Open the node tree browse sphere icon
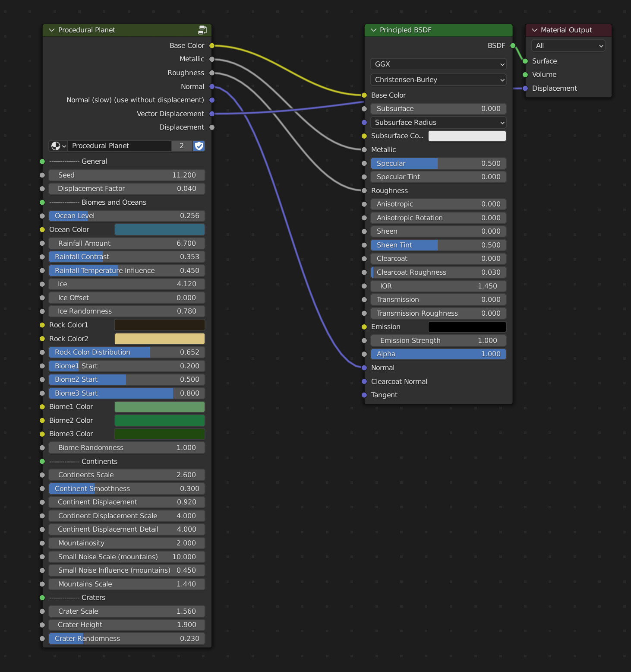Image resolution: width=631 pixels, height=672 pixels. 58,146
